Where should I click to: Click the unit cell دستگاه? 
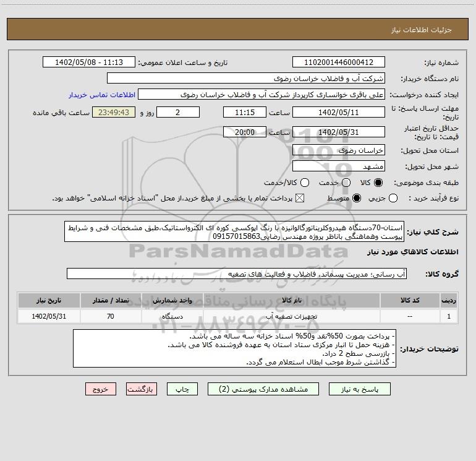172,316
